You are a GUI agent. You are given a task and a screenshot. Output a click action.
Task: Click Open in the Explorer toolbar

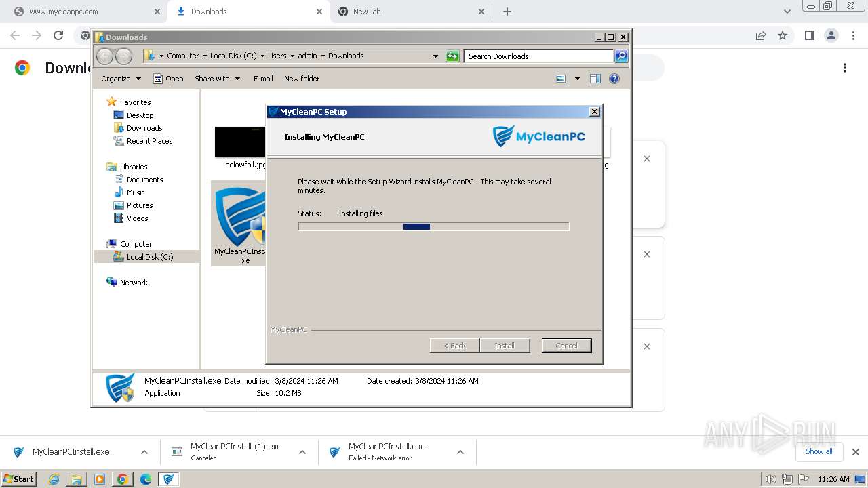[x=168, y=79]
